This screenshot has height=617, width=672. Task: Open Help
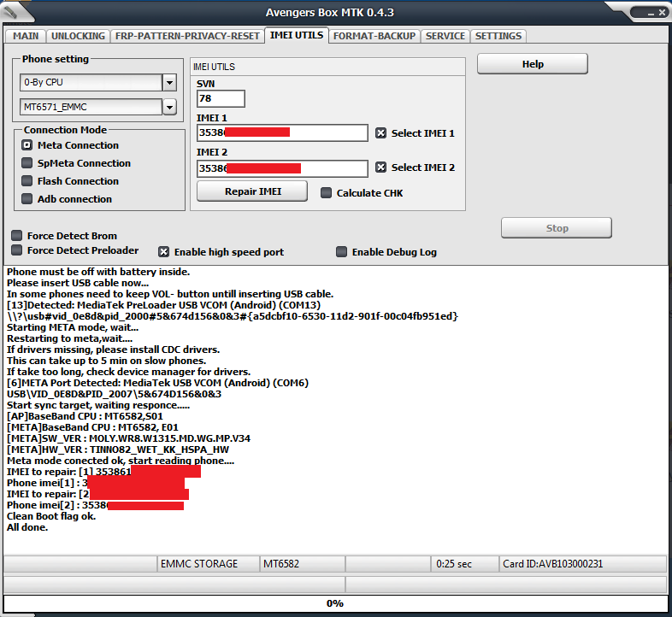pos(533,64)
